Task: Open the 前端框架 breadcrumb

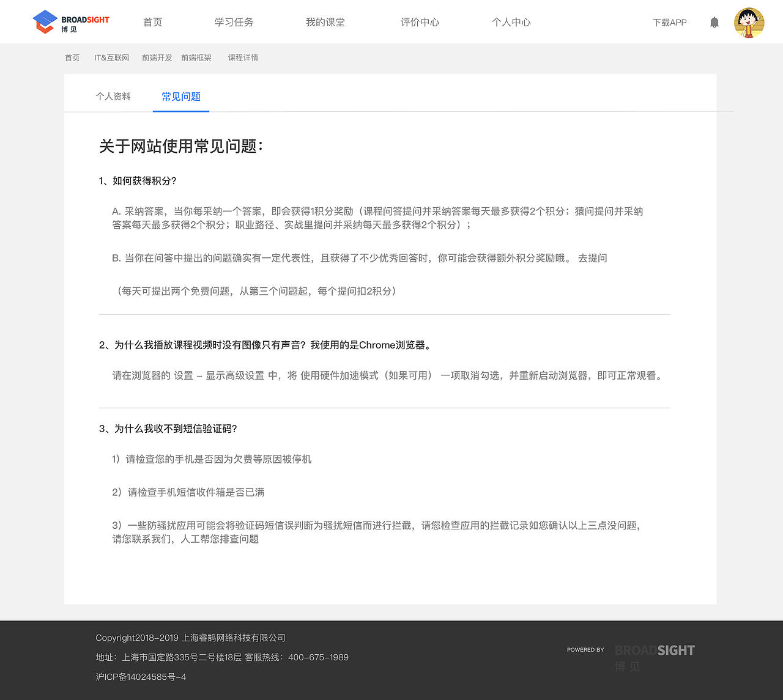Action: pos(196,57)
